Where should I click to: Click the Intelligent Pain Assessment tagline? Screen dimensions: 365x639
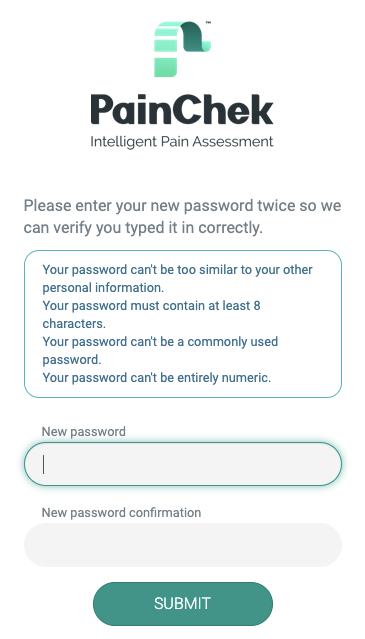182,142
